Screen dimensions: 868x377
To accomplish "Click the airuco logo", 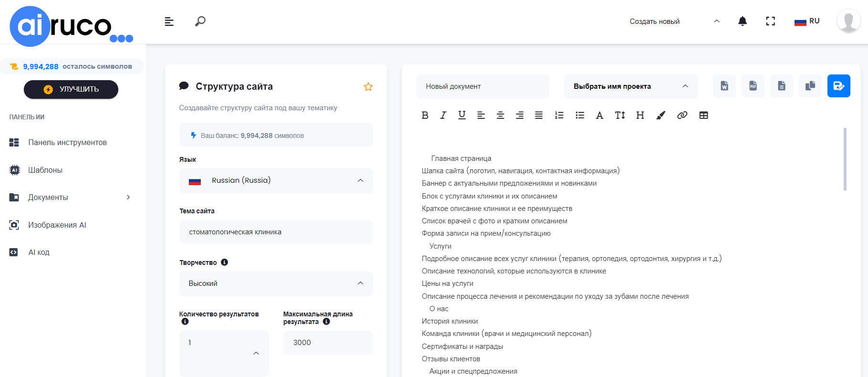I will point(71,26).
